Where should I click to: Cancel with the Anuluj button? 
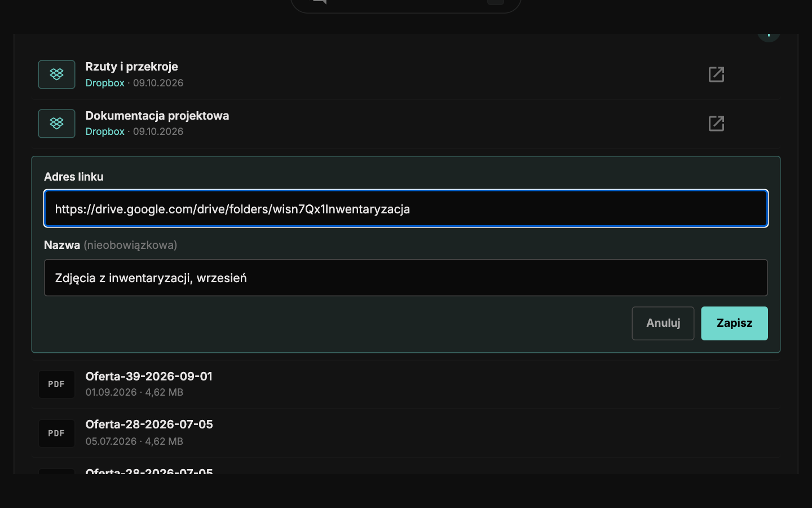pyautogui.click(x=663, y=323)
